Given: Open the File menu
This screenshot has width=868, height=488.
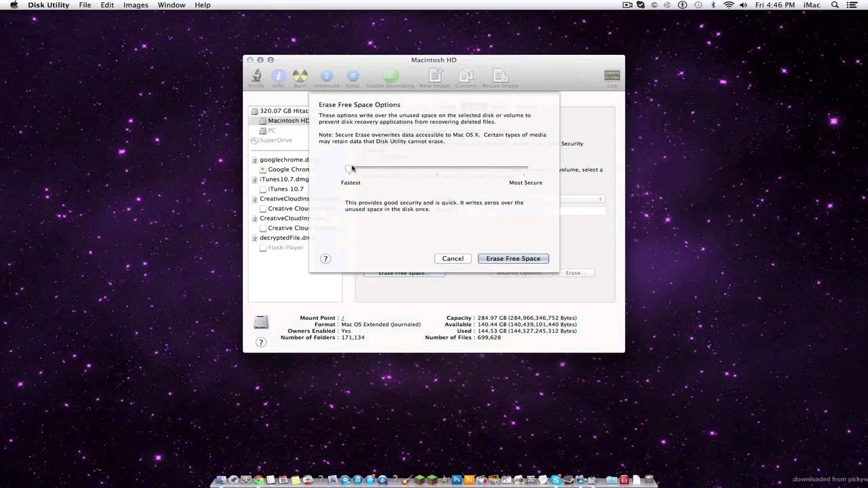Looking at the screenshot, I should click(x=85, y=5).
